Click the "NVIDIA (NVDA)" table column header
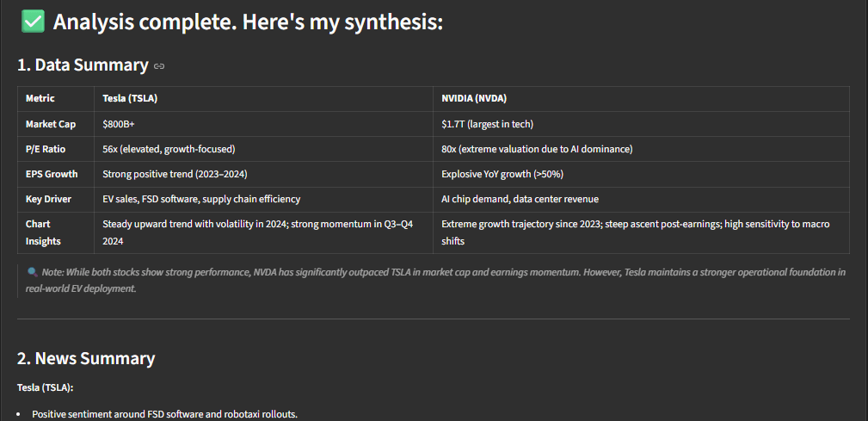Image resolution: width=868 pixels, height=421 pixels. [x=476, y=98]
